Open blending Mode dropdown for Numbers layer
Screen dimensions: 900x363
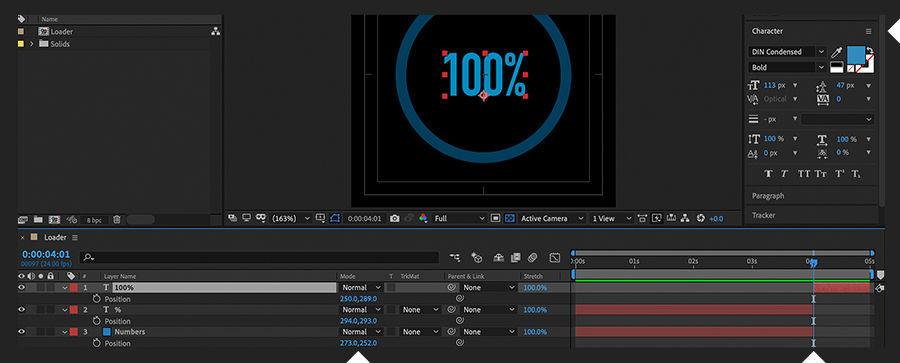pos(362,332)
